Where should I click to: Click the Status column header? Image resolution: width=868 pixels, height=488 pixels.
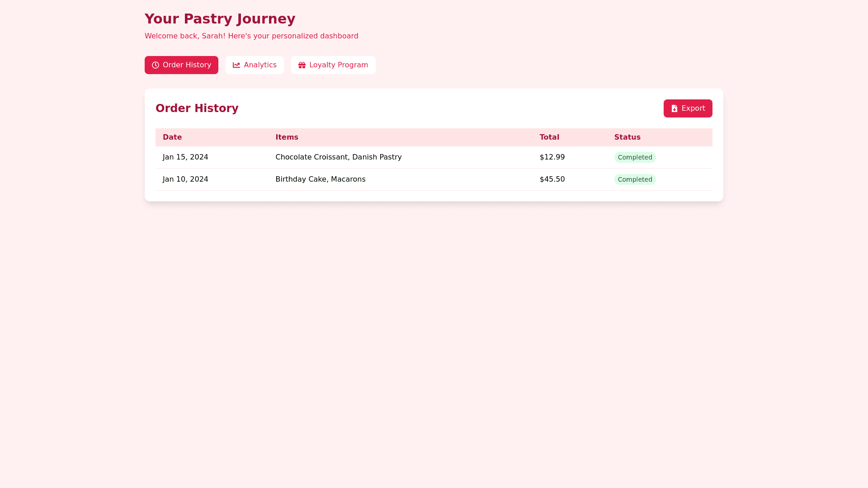click(627, 137)
